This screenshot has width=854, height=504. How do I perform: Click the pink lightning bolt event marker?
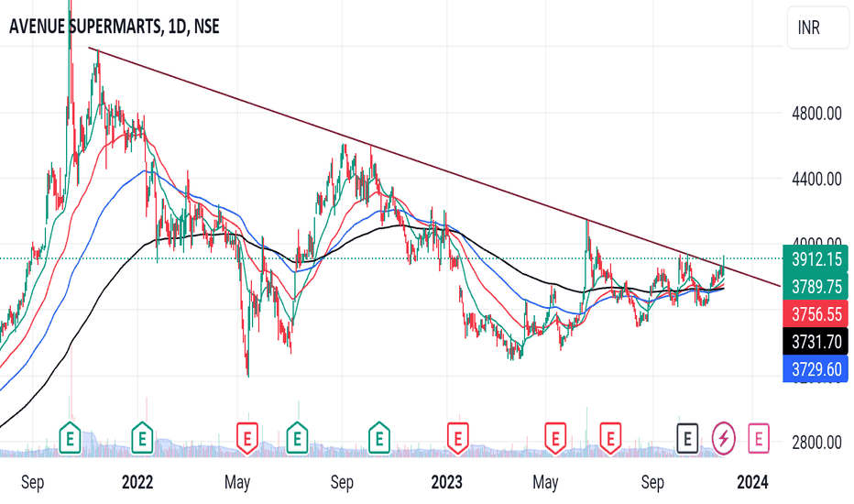click(724, 438)
